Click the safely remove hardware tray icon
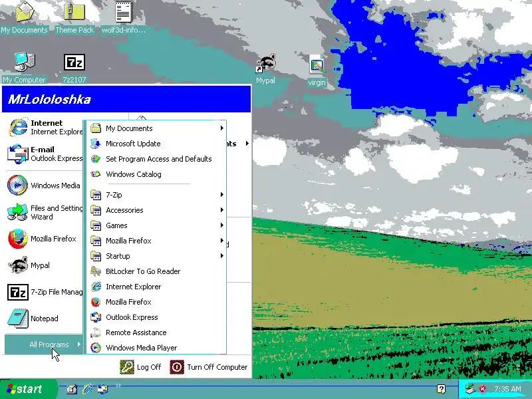Image resolution: width=532 pixels, height=399 pixels. 470,389
